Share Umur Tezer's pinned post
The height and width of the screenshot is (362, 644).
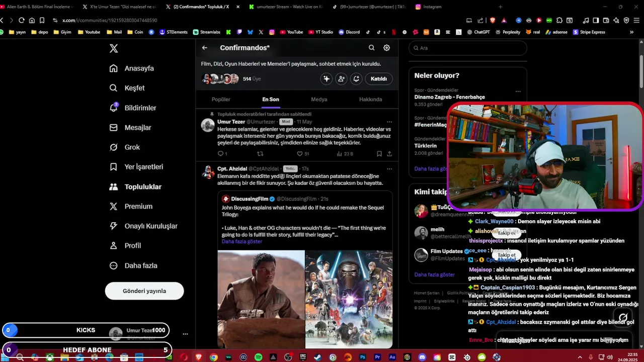coord(389,154)
